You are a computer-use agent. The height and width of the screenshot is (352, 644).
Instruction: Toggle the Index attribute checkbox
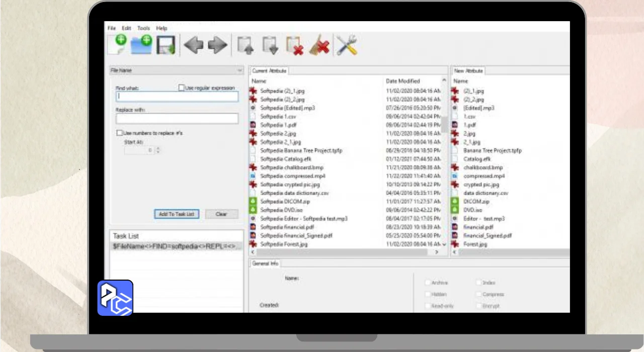[478, 283]
